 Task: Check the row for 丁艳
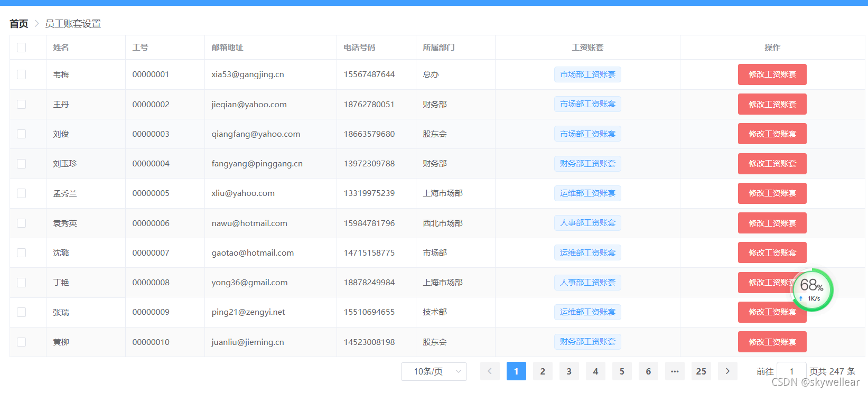coord(22,283)
